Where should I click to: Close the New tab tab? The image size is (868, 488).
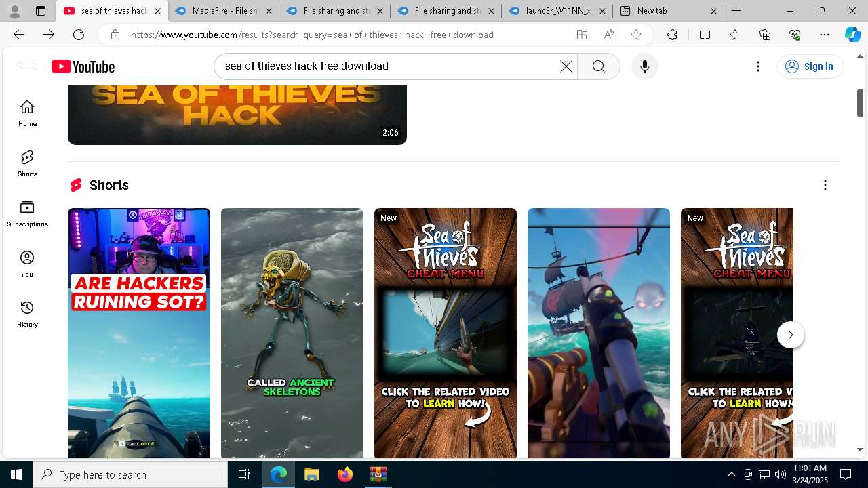point(713,11)
